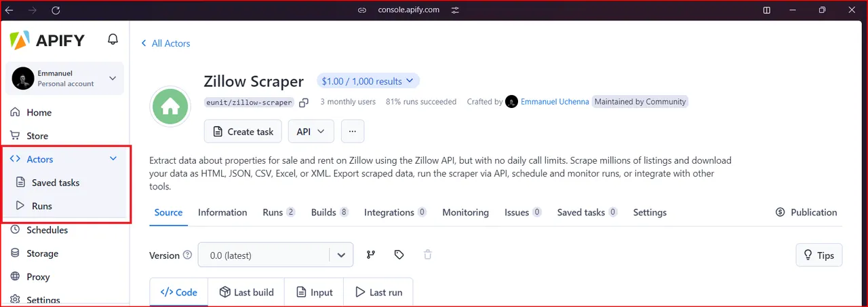Screen dimensions: 868x307
Task: Select the Code sub-tab
Action: [x=179, y=292]
